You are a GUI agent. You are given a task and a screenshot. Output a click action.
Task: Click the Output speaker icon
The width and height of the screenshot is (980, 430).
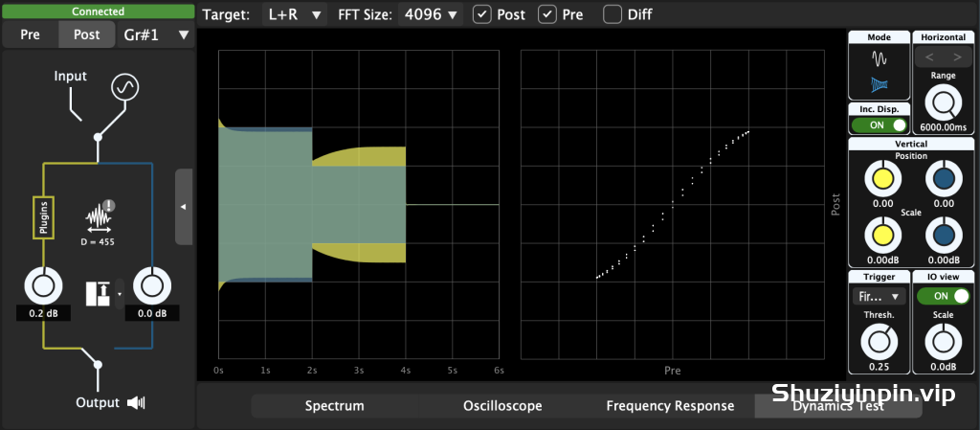136,403
